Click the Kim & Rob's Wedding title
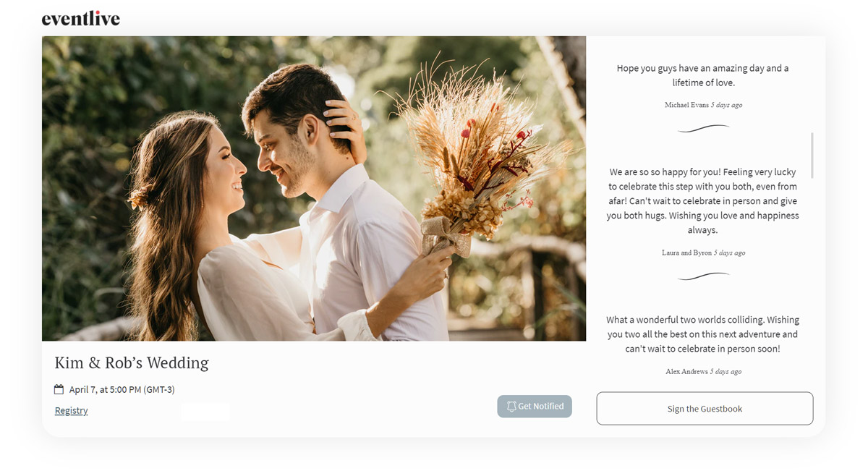Screen dimensions: 868x471 pos(132,362)
